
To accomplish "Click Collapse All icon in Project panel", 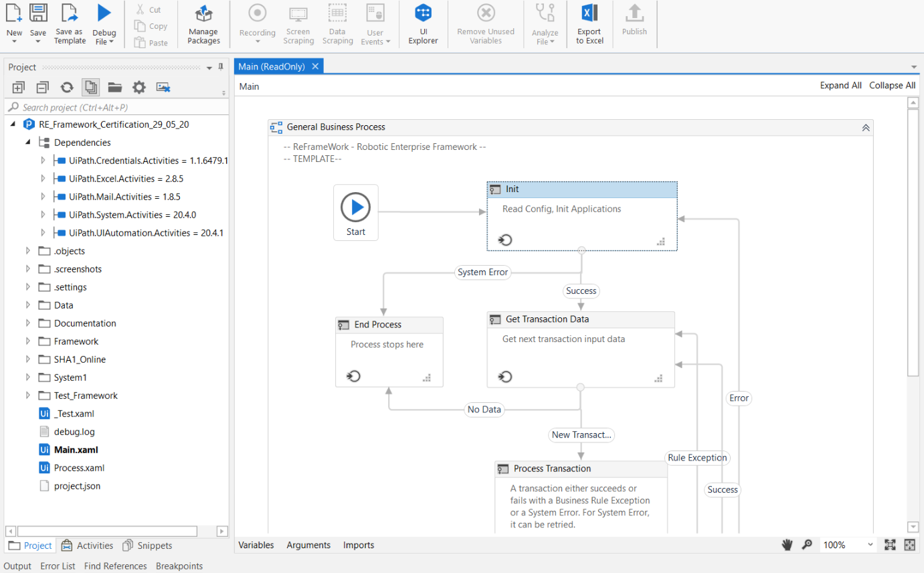I will (x=42, y=87).
